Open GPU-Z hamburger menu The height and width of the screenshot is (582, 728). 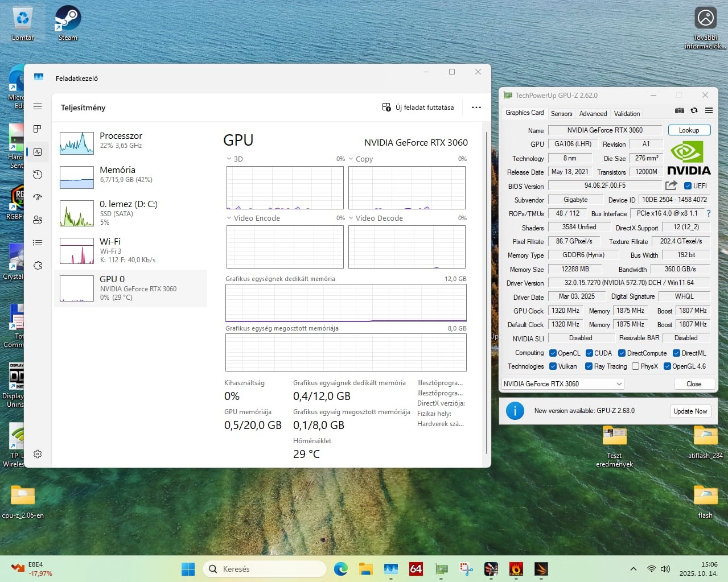pyautogui.click(x=709, y=110)
